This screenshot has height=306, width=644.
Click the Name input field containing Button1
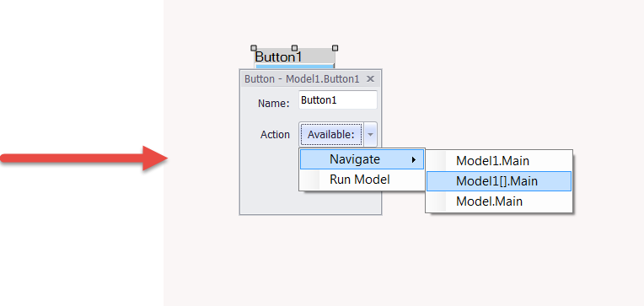click(338, 99)
